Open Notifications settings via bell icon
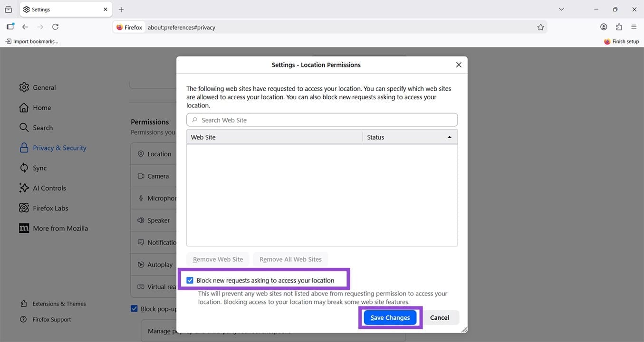 point(140,242)
